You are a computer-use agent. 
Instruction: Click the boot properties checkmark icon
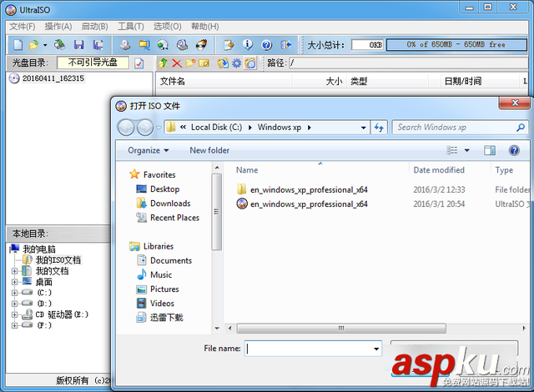coord(139,63)
